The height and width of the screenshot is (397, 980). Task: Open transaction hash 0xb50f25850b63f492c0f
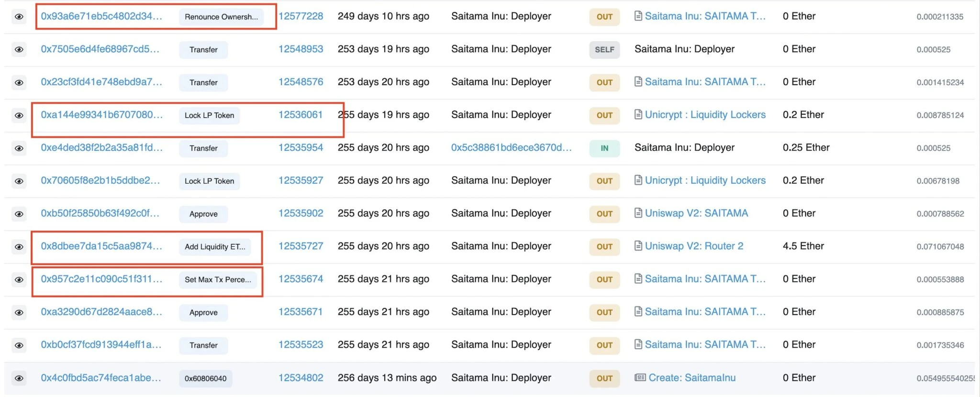tap(100, 213)
